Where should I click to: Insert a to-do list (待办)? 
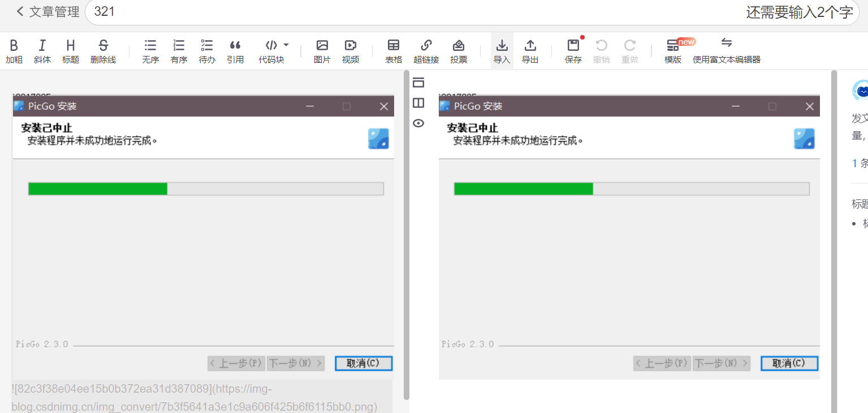point(207,51)
